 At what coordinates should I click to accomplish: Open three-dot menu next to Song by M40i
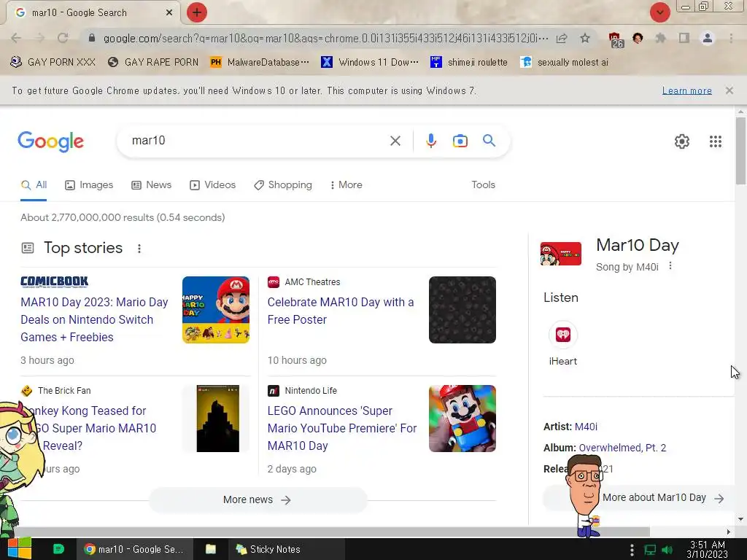pos(670,265)
